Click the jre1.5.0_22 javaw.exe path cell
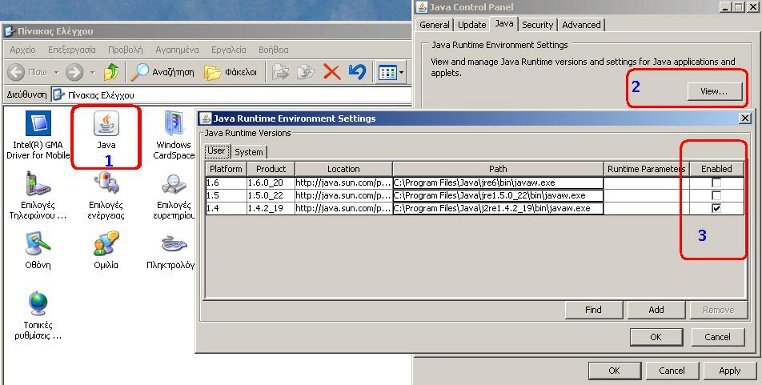Viewport: 762px width, 385px height. click(x=498, y=196)
